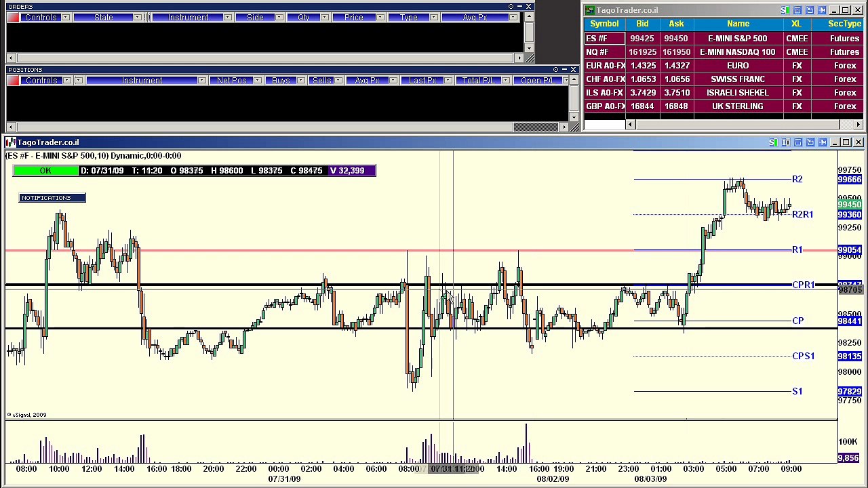Sort by the Bid column header
868x488 pixels.
642,24
